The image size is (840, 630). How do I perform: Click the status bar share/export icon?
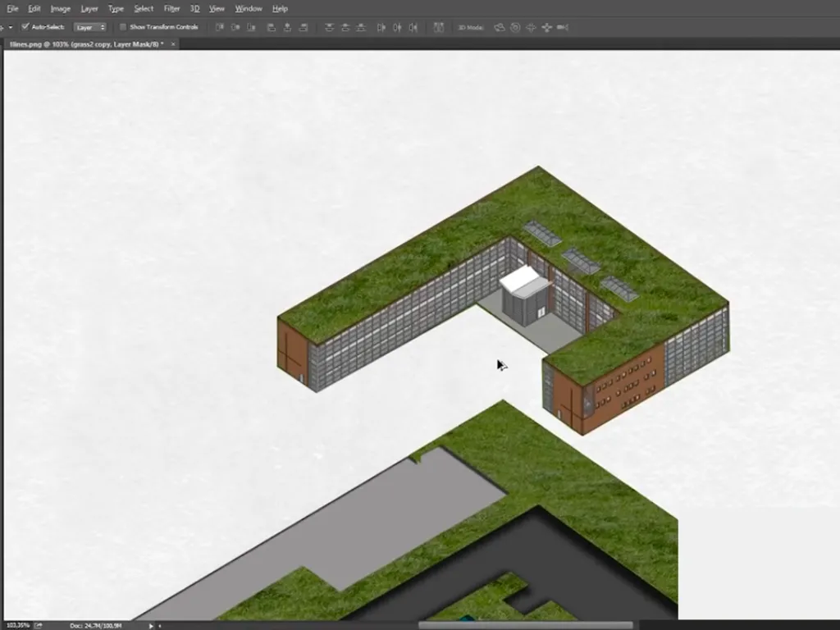[39, 625]
